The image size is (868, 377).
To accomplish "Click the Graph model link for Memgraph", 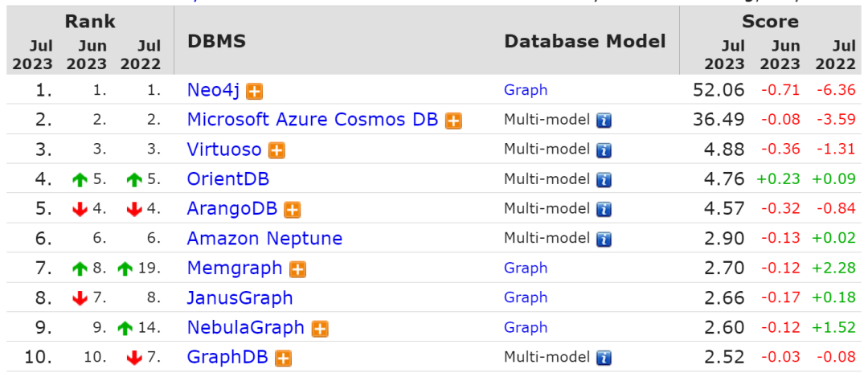I will click(526, 268).
